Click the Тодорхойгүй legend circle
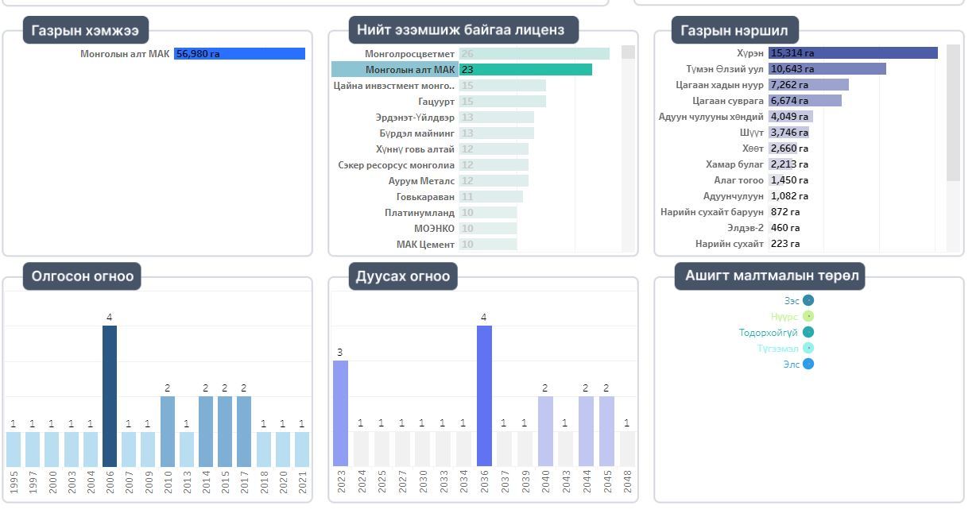The height and width of the screenshot is (517, 980). click(808, 332)
